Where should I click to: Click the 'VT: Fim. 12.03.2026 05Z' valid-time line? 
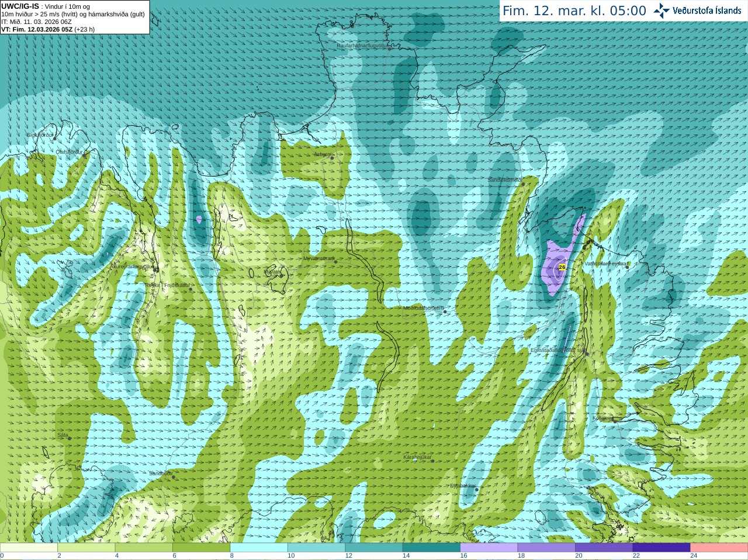pos(48,29)
